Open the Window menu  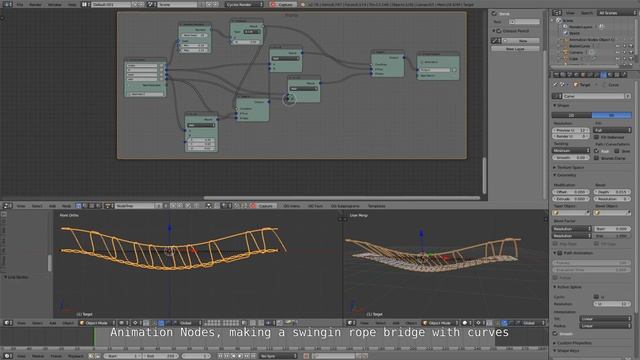[x=55, y=4]
